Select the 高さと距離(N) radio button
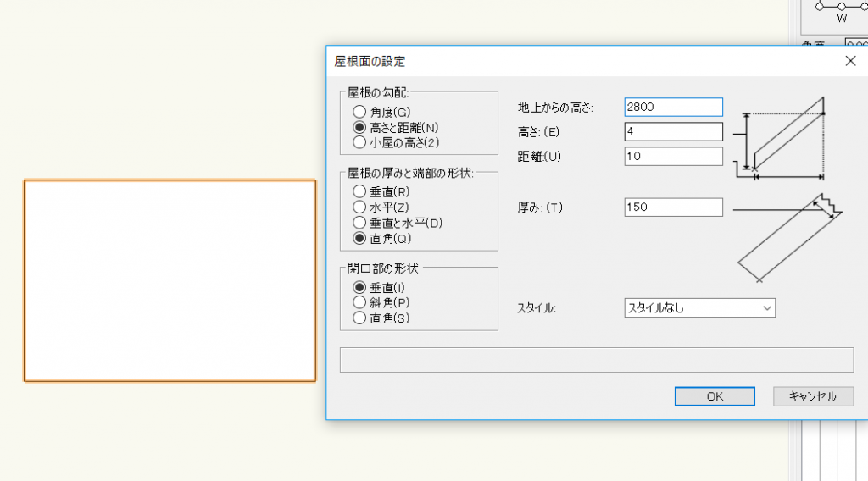 coord(359,127)
